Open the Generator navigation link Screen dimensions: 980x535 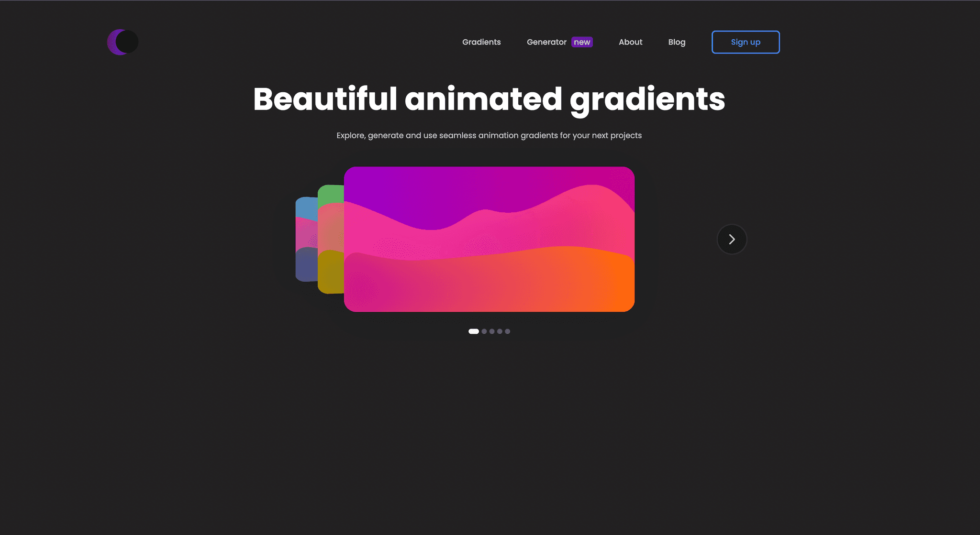546,42
